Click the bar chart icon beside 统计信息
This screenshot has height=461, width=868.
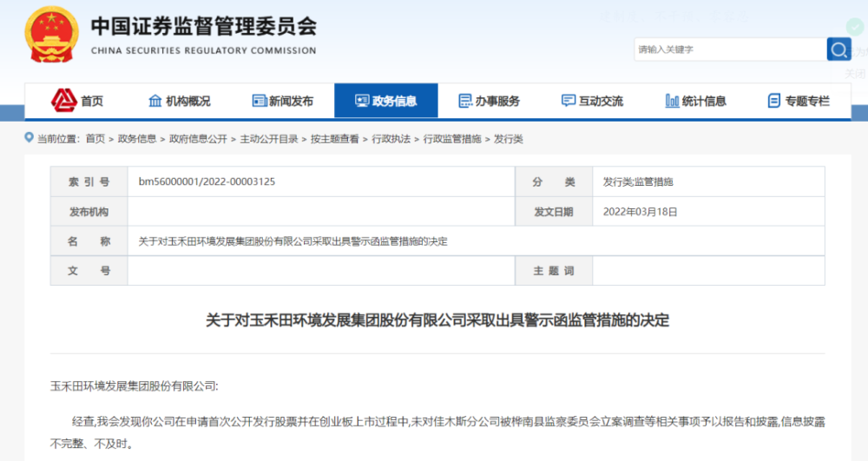672,101
